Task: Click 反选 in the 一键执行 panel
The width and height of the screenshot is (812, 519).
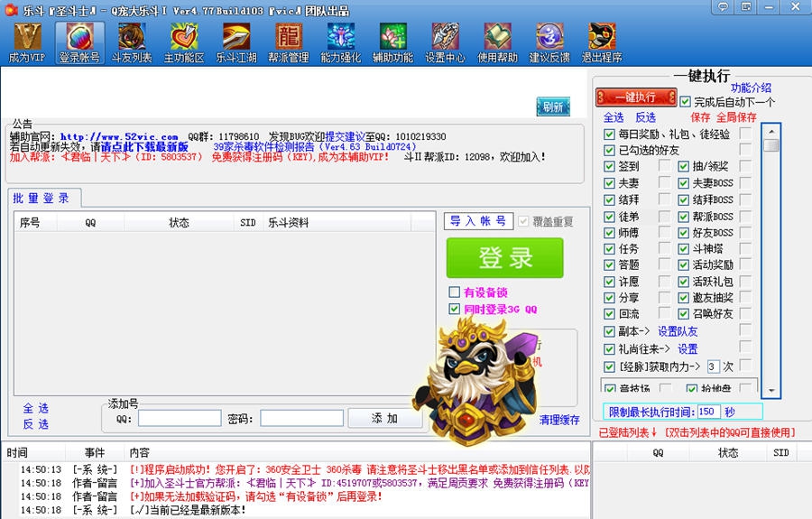Action: tap(645, 117)
